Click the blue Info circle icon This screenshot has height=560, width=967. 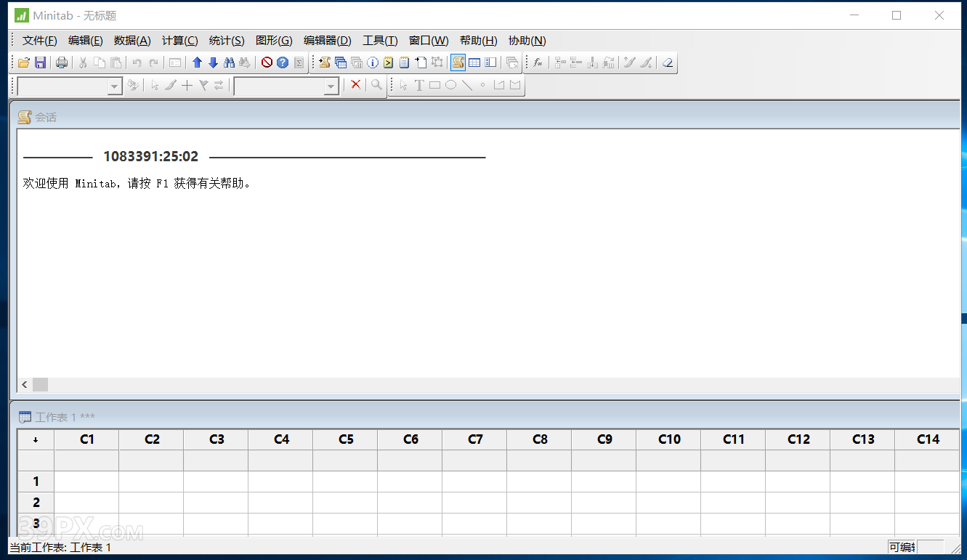click(373, 63)
